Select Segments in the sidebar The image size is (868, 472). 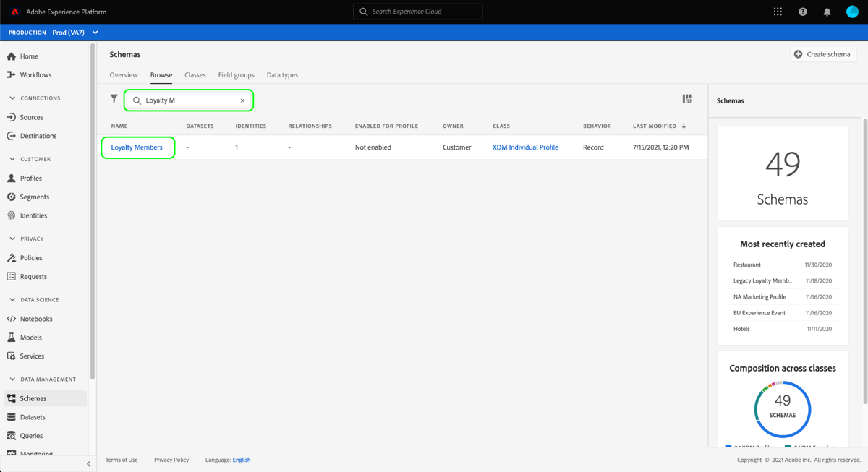35,196
